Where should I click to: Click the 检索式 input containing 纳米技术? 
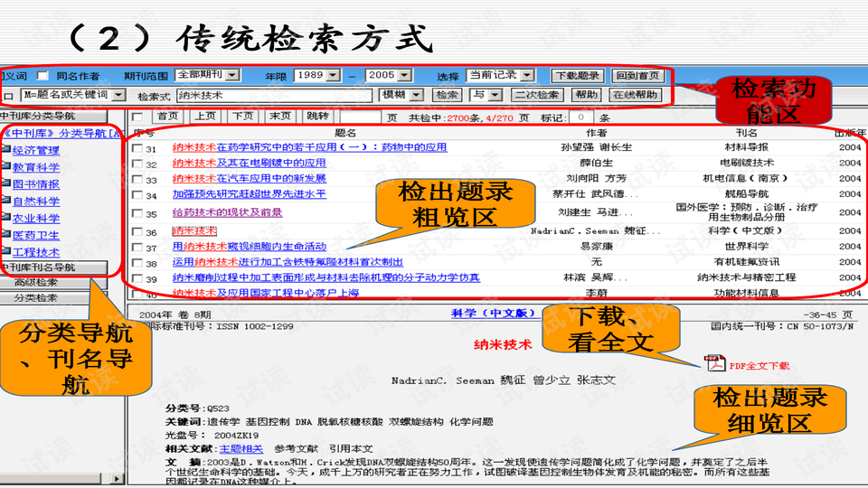click(273, 95)
